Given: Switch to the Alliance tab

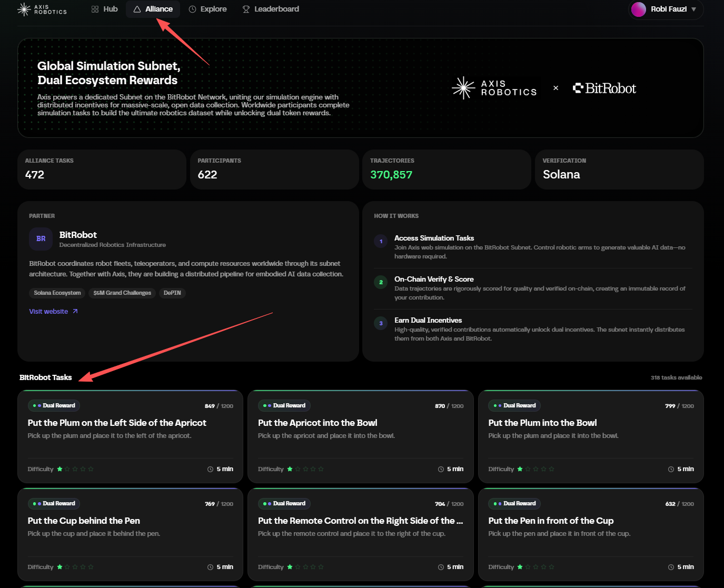Looking at the screenshot, I should click(x=153, y=9).
